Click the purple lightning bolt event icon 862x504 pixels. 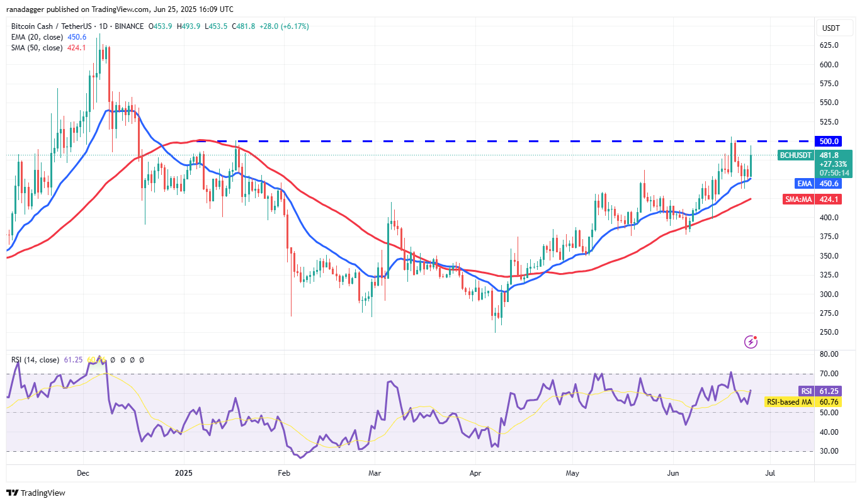click(x=751, y=342)
